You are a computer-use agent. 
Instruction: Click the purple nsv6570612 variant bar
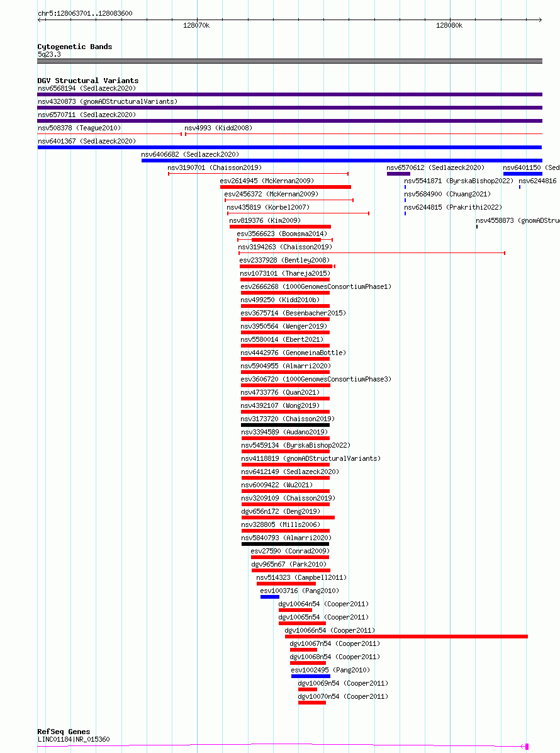(398, 174)
